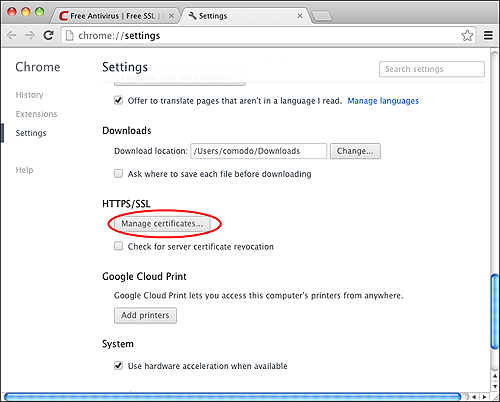Select the Settings browser tab
500x402 pixels.
[245, 16]
